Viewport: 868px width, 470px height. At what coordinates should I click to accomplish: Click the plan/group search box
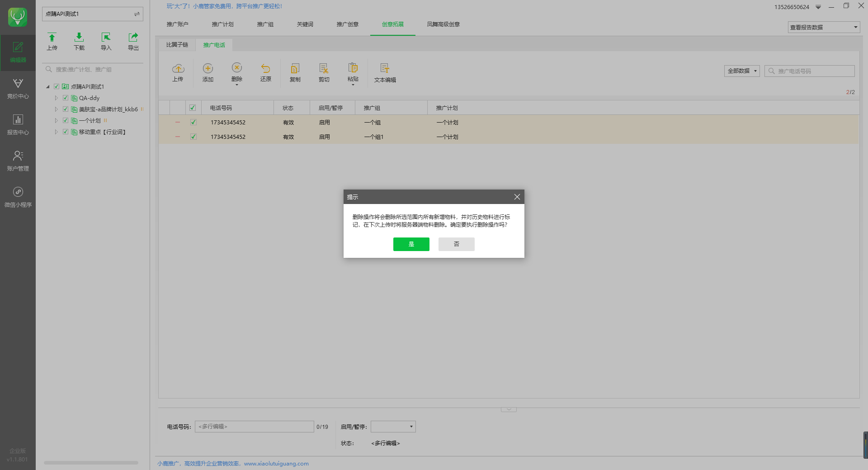click(93, 70)
